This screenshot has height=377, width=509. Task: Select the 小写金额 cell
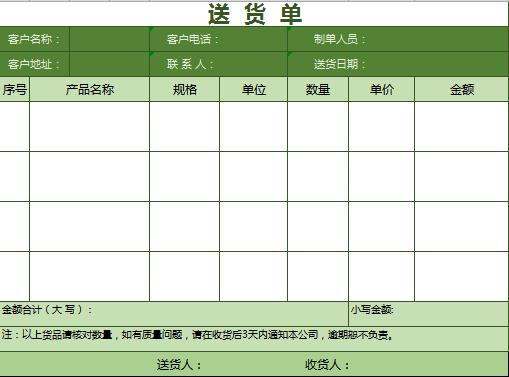[x=429, y=314]
